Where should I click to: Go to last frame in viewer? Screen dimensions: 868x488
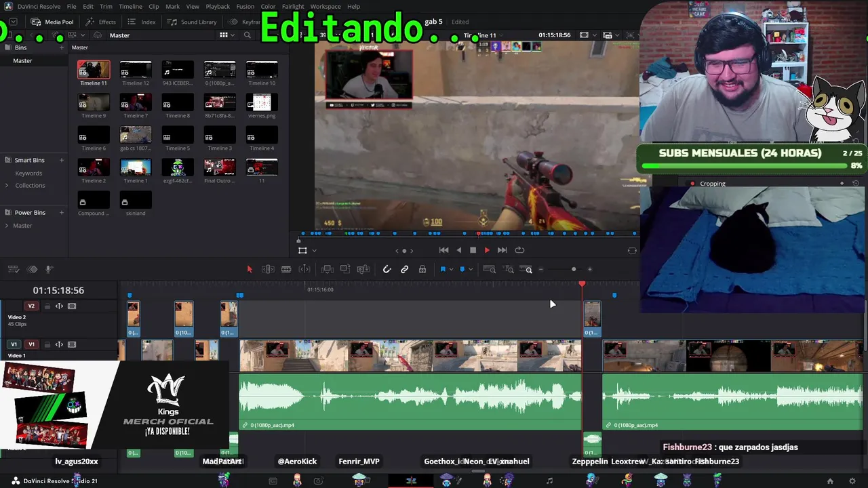pyautogui.click(x=502, y=250)
